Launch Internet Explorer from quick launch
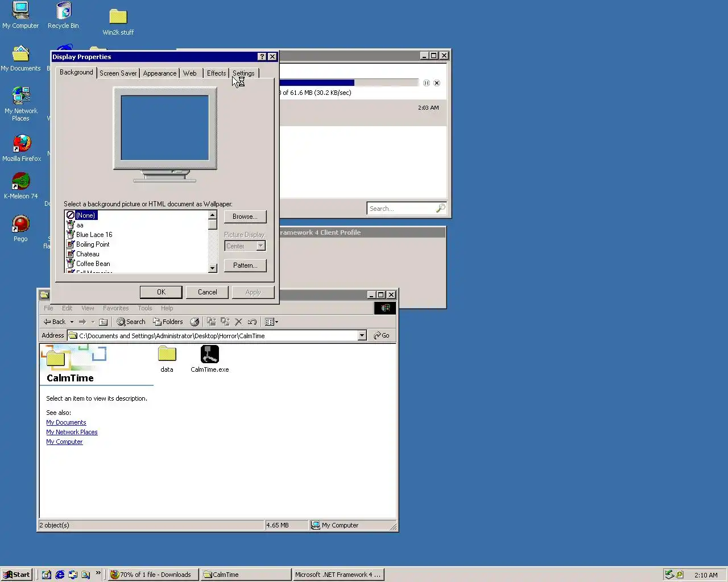 click(60, 575)
